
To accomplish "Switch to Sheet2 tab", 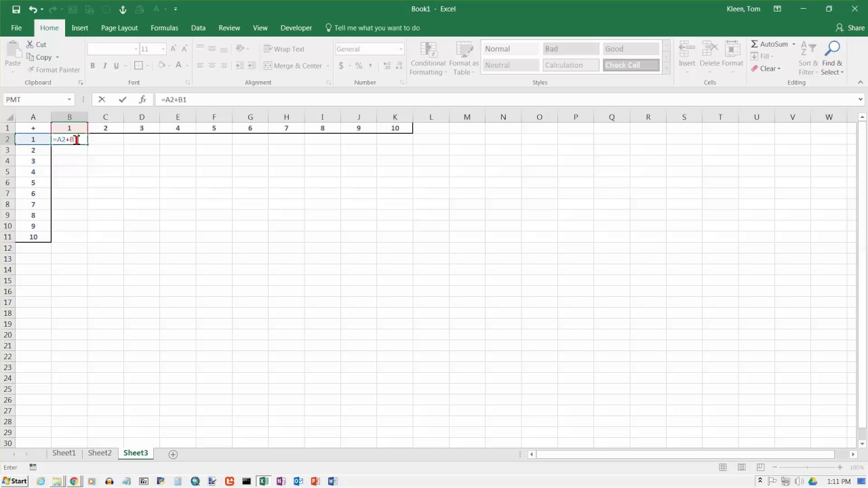I will pyautogui.click(x=100, y=453).
